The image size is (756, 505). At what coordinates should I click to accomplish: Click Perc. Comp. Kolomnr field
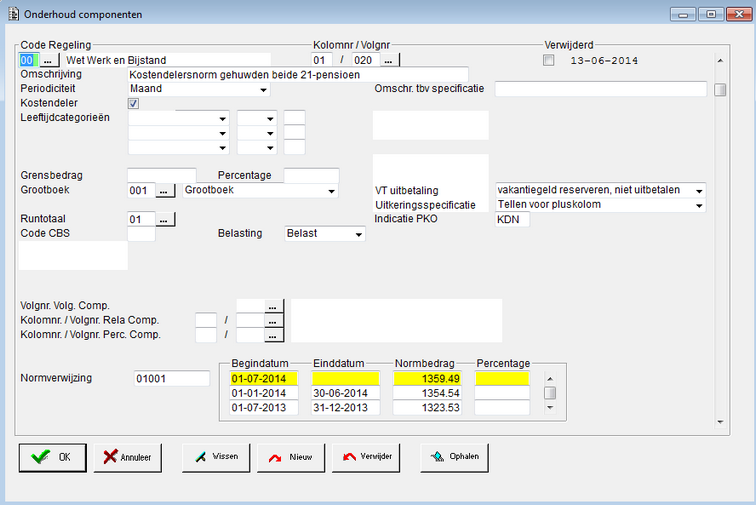pos(206,335)
